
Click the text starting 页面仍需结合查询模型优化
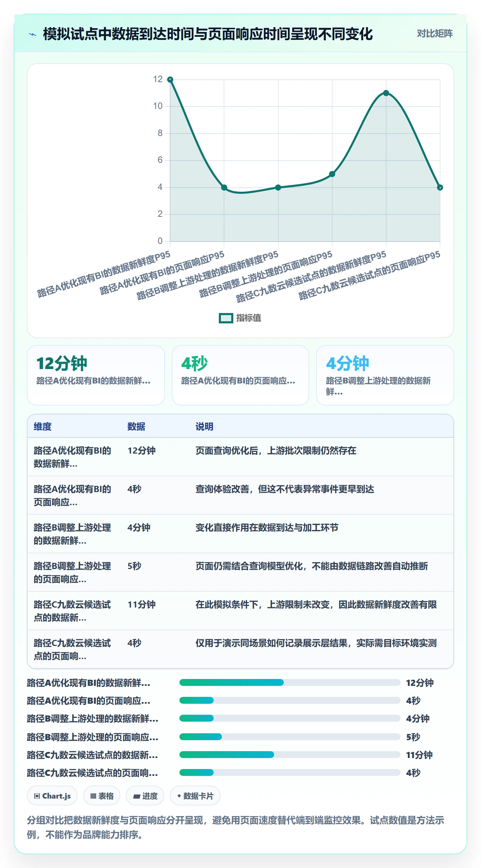tap(312, 566)
